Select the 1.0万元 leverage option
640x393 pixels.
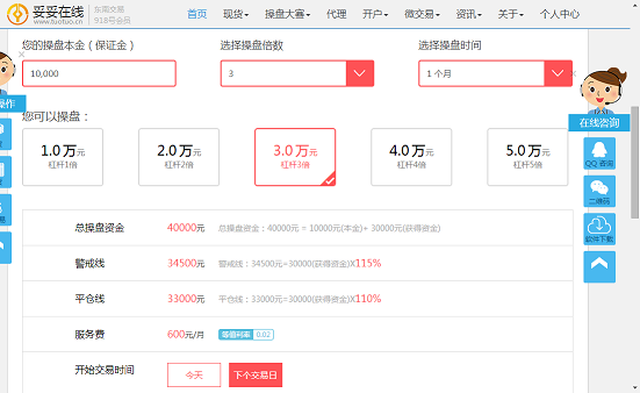62,157
